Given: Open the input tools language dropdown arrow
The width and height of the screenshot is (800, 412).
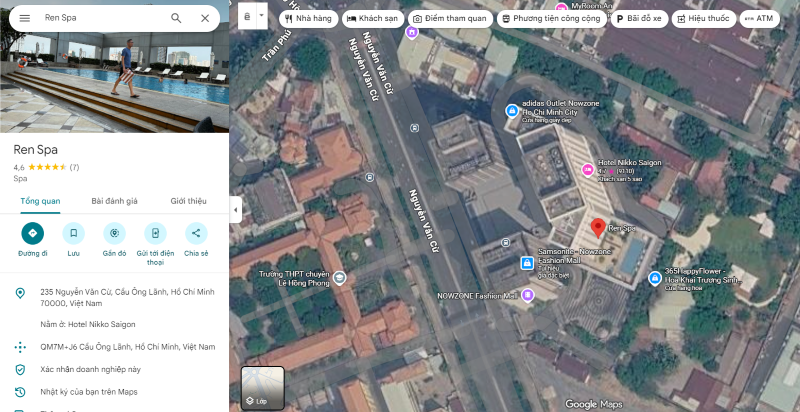Looking at the screenshot, I should click(262, 16).
